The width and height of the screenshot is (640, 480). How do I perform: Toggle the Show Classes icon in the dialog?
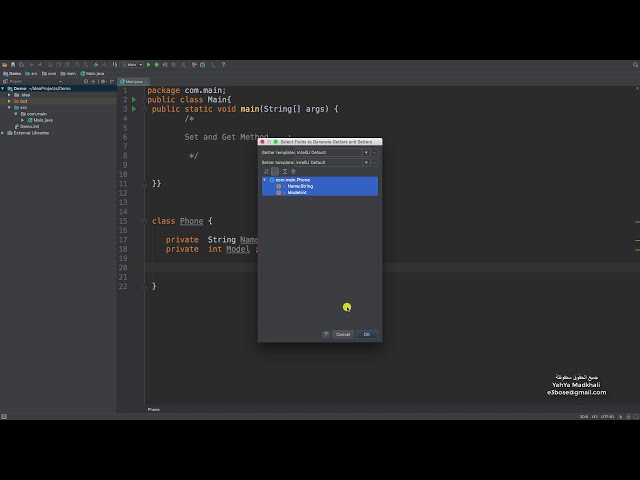(x=275, y=171)
